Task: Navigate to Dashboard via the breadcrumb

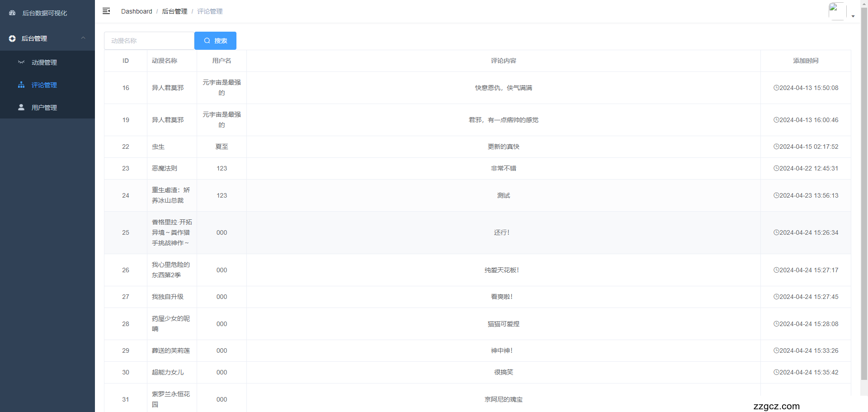Action: point(137,11)
